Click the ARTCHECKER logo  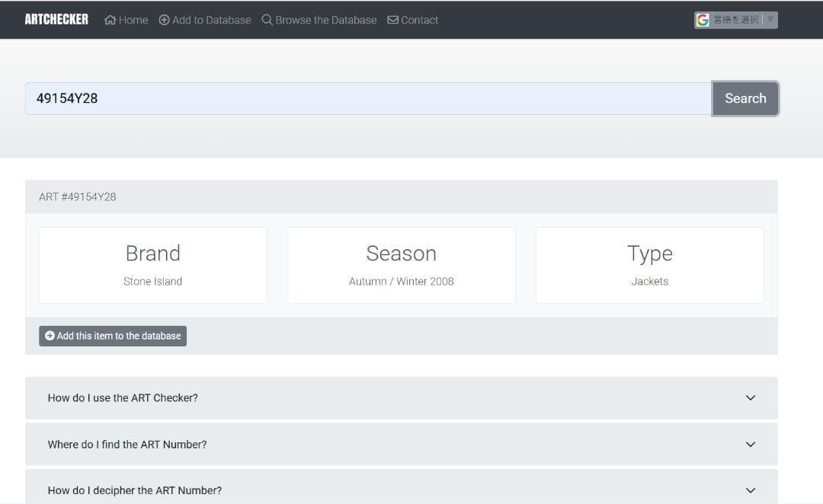(56, 20)
